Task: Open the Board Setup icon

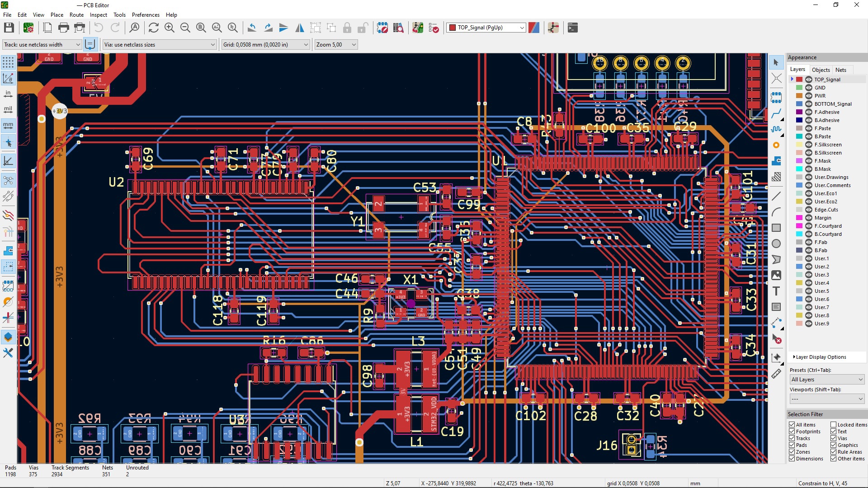Action: click(x=28, y=28)
